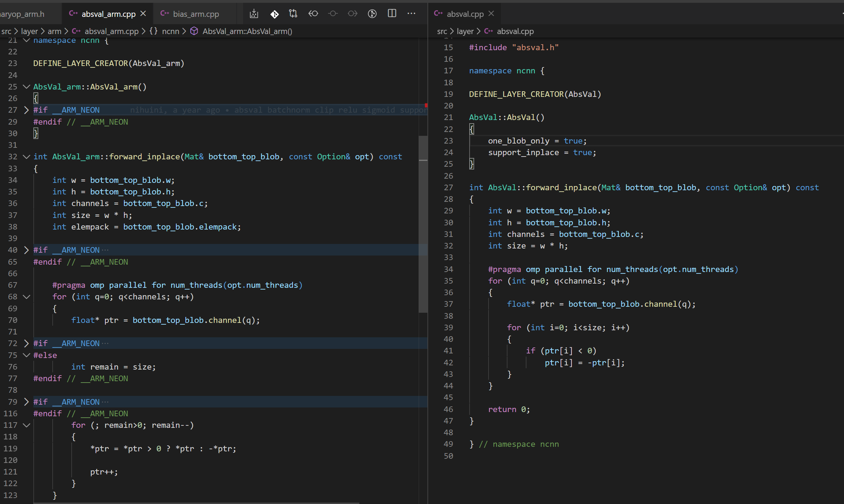The image size is (844, 504).
Task: Click 'layer' breadcrumb in the left editor
Action: (30, 31)
